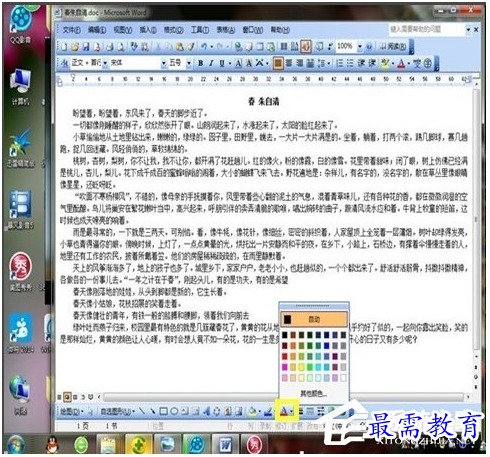Click the Insert WordArt icon
Image resolution: width=490 pixels, height=457 pixels.
click(206, 411)
